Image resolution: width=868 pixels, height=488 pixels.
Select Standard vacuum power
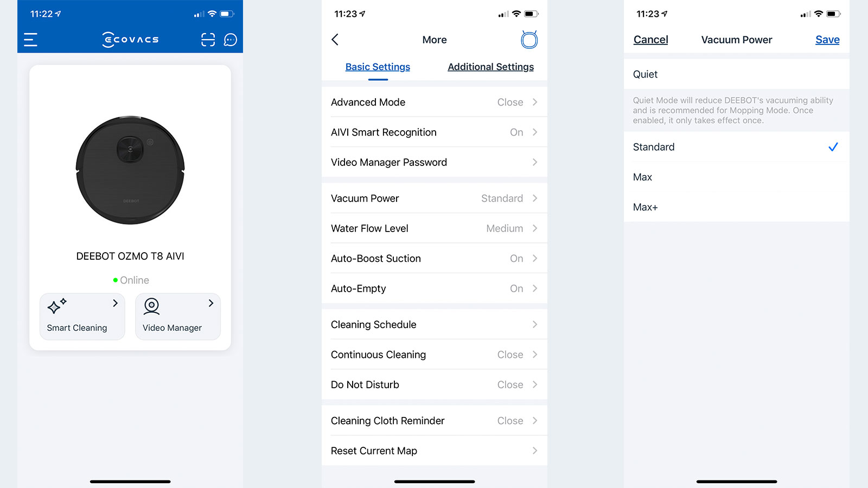point(737,147)
